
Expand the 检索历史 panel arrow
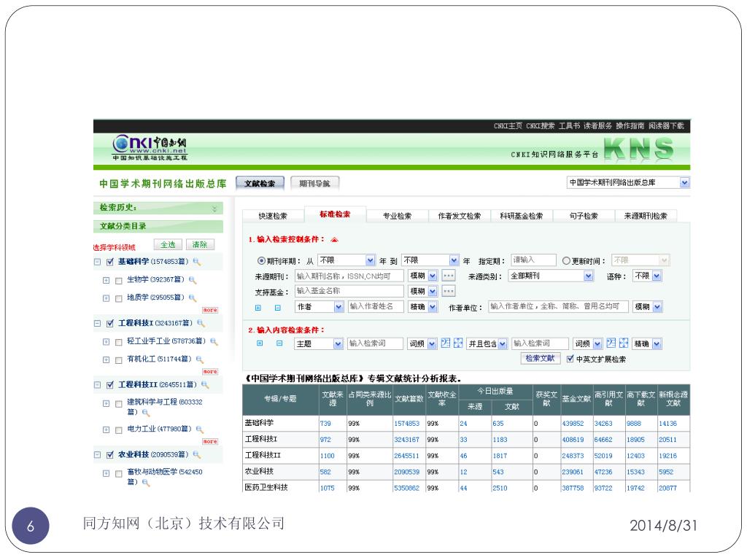click(x=214, y=209)
